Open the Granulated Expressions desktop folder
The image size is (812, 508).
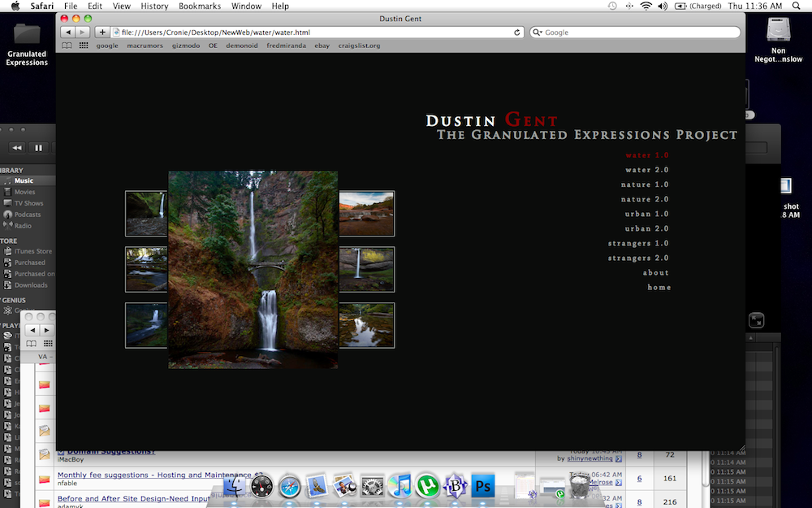click(27, 45)
